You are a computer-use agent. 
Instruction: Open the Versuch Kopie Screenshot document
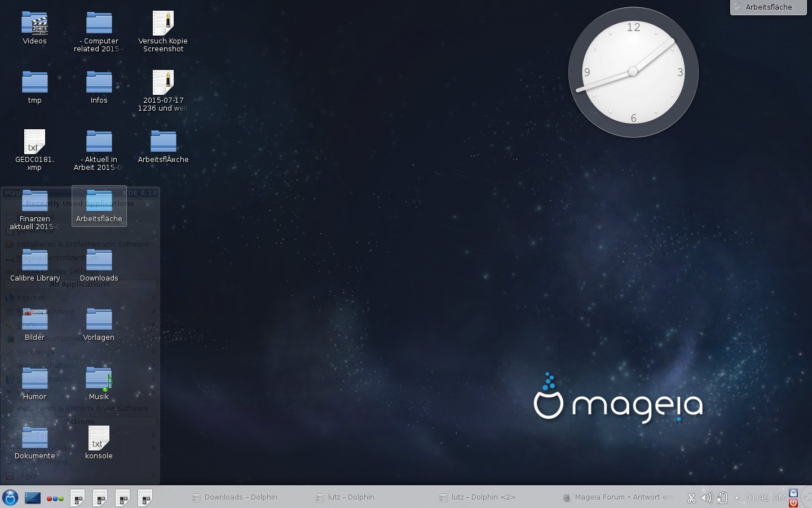163,31
